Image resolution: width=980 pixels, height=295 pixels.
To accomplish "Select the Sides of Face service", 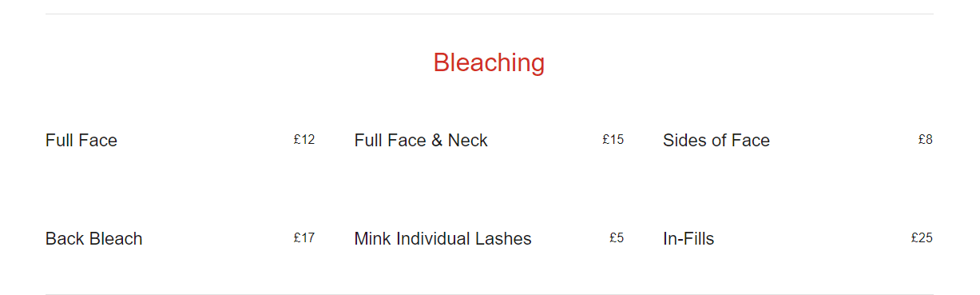I will [x=716, y=141].
